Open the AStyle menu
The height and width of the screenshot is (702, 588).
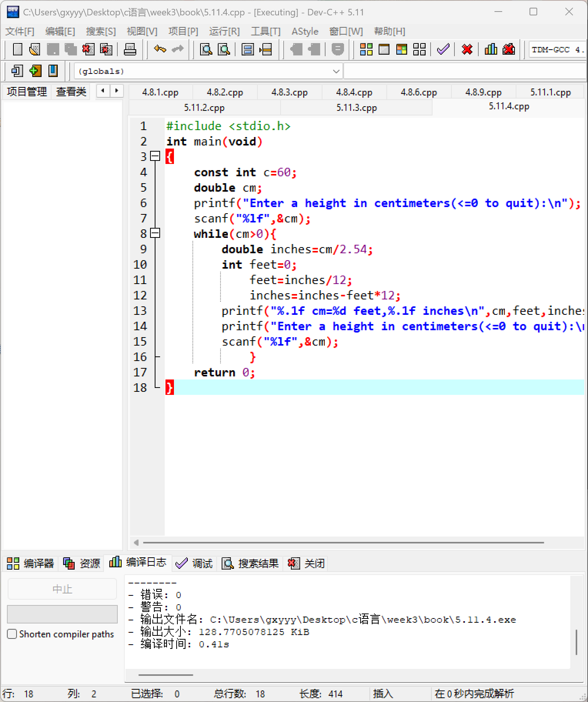point(305,31)
